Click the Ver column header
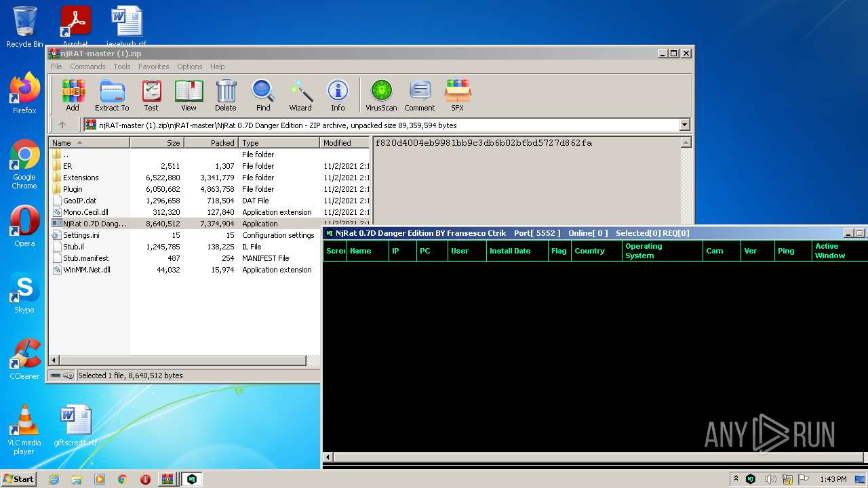The width and height of the screenshot is (868, 488). pyautogui.click(x=757, y=251)
